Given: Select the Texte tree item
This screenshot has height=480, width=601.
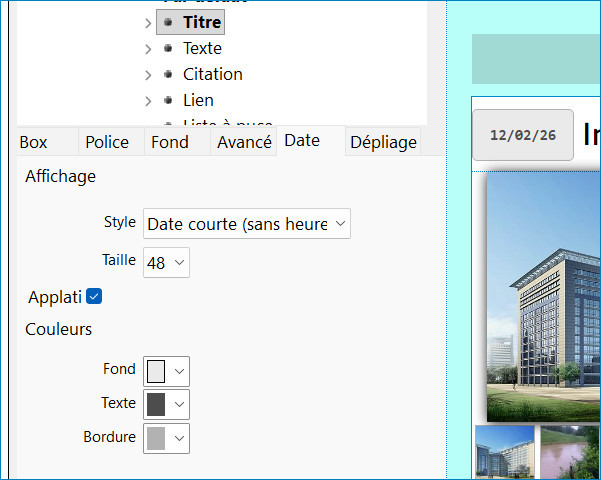Looking at the screenshot, I should (202, 48).
